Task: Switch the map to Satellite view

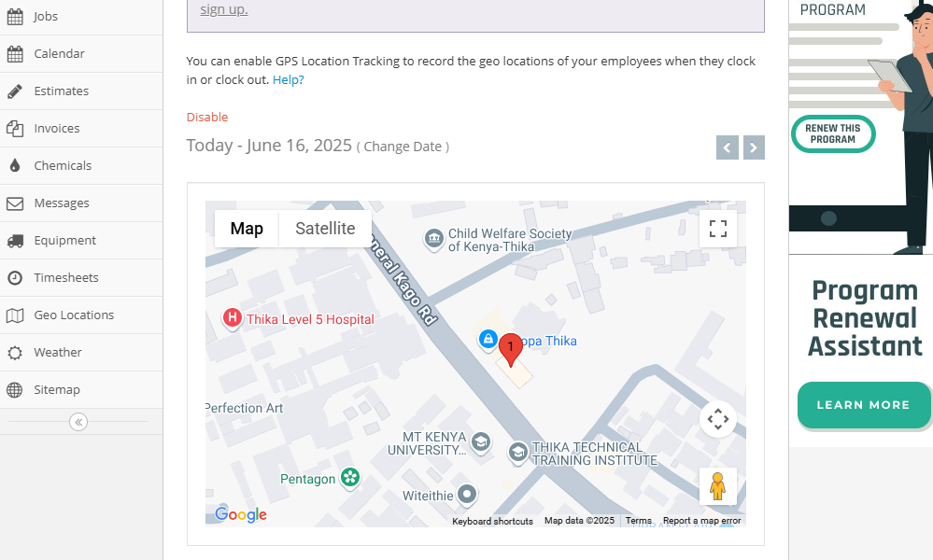Action: pyautogui.click(x=325, y=229)
